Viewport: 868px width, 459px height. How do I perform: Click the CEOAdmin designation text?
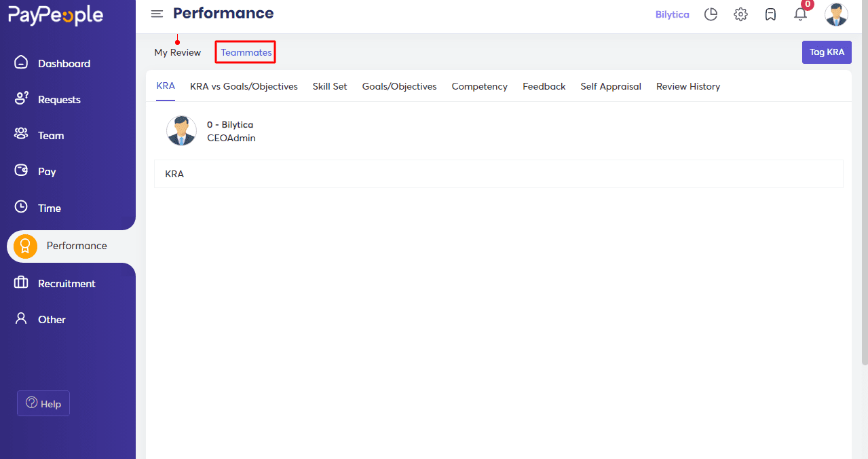pos(231,138)
